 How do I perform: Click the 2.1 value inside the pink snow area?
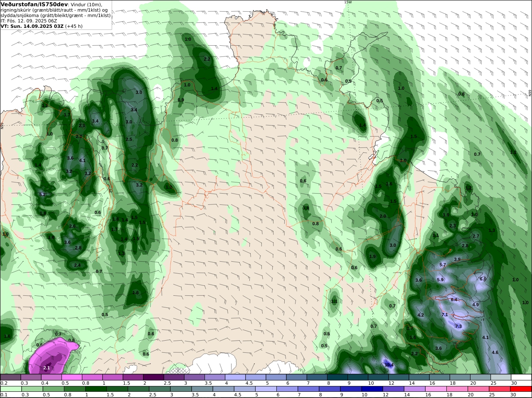[x=47, y=368]
